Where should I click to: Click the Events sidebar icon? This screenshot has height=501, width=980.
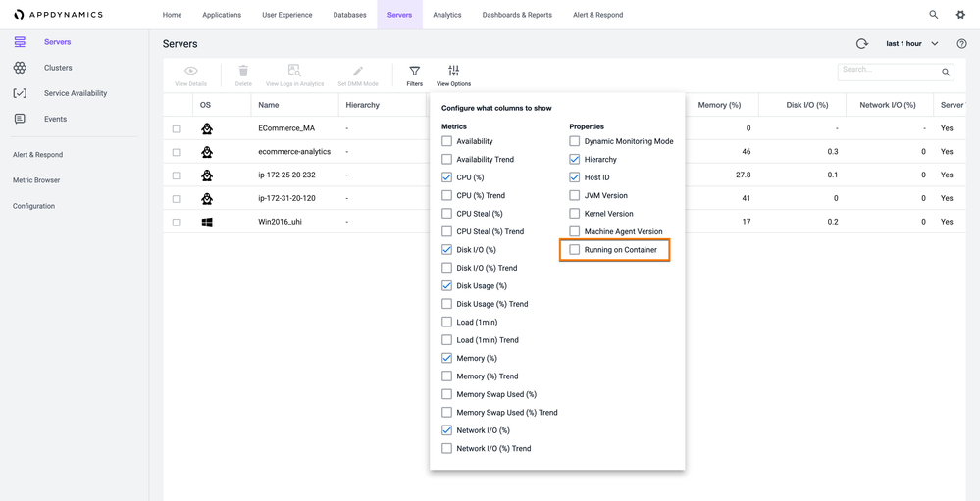point(20,119)
